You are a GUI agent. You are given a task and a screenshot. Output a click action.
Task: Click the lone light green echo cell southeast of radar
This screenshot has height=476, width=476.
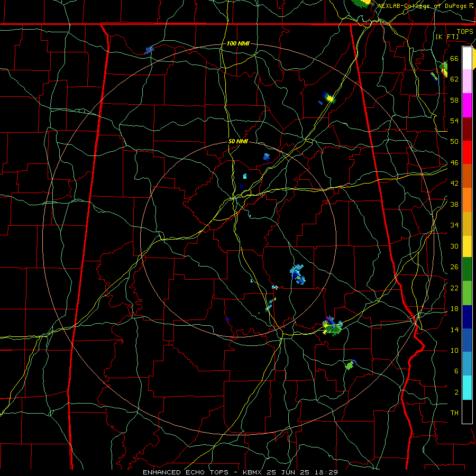pos(350,364)
